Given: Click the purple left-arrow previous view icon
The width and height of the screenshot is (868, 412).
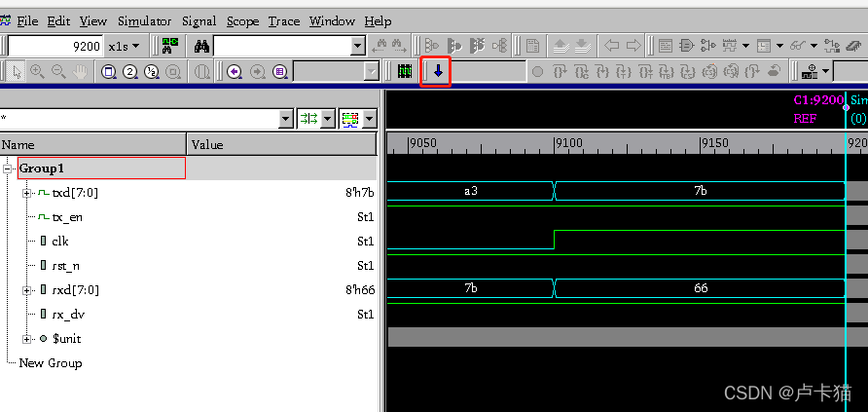Looking at the screenshot, I should pyautogui.click(x=235, y=71).
